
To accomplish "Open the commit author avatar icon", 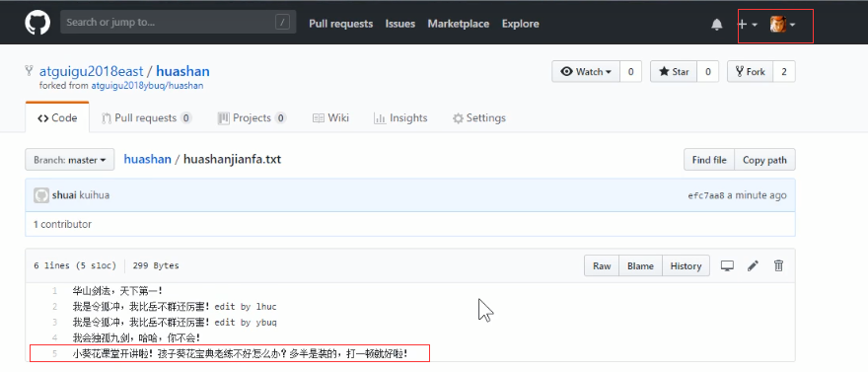I will click(x=41, y=195).
